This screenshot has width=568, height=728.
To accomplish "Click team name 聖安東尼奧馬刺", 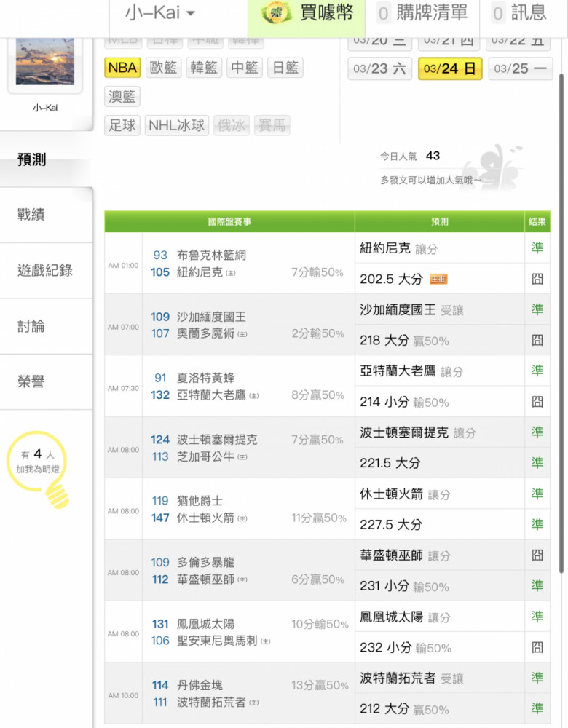I will (x=217, y=641).
